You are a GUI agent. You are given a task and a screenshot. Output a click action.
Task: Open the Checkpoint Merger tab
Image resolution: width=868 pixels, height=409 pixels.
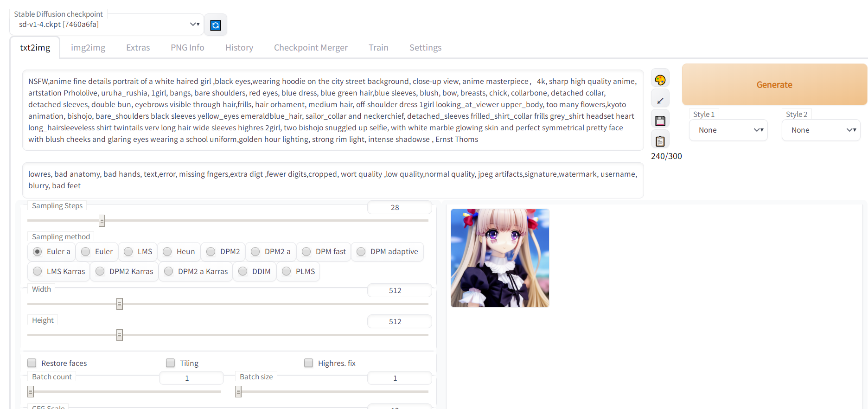click(311, 47)
